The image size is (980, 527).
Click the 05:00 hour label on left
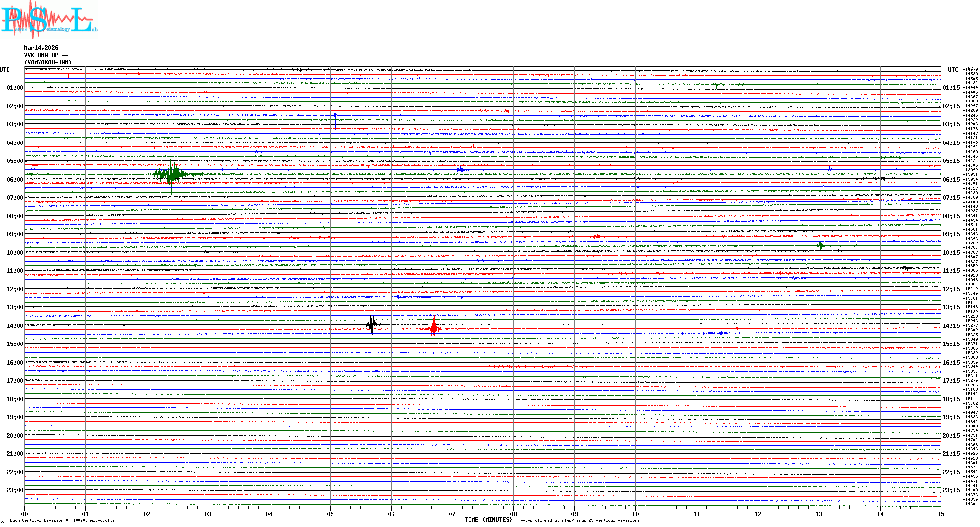point(15,161)
